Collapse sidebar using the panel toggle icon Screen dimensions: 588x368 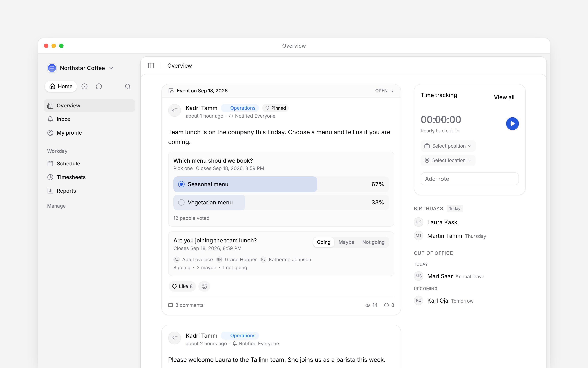click(x=151, y=66)
